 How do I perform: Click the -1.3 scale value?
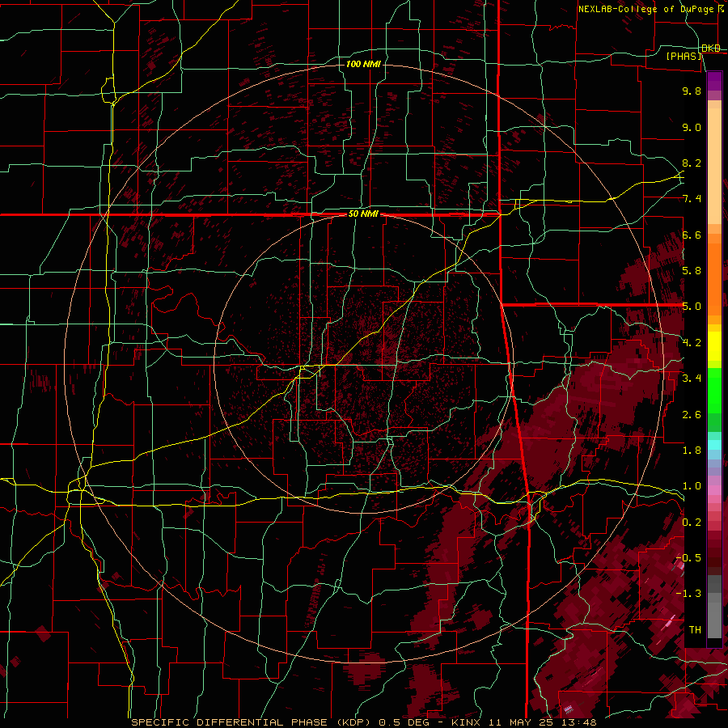point(688,595)
